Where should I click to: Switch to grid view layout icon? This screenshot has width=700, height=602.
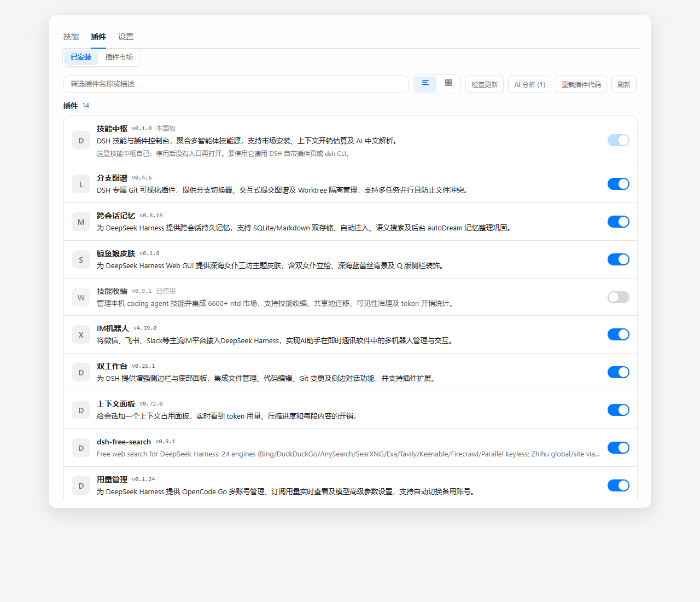pyautogui.click(x=448, y=84)
